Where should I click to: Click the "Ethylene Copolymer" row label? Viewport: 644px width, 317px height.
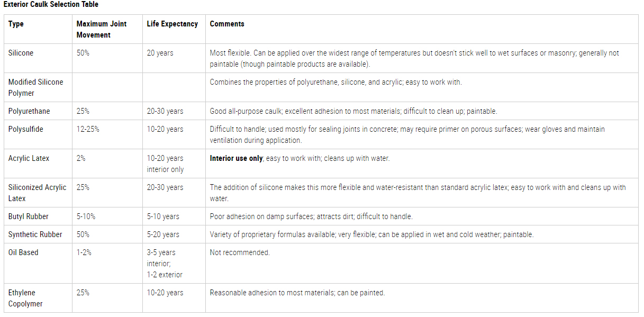pos(25,298)
